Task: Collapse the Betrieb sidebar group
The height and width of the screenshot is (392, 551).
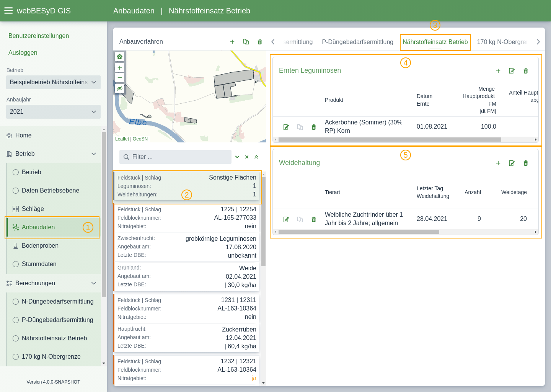Action: pos(94,154)
